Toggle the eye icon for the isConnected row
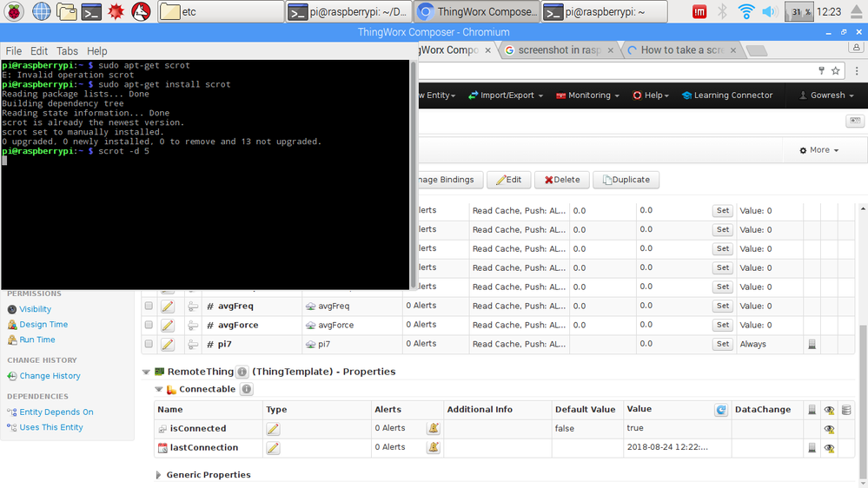The width and height of the screenshot is (868, 488). coord(829,429)
